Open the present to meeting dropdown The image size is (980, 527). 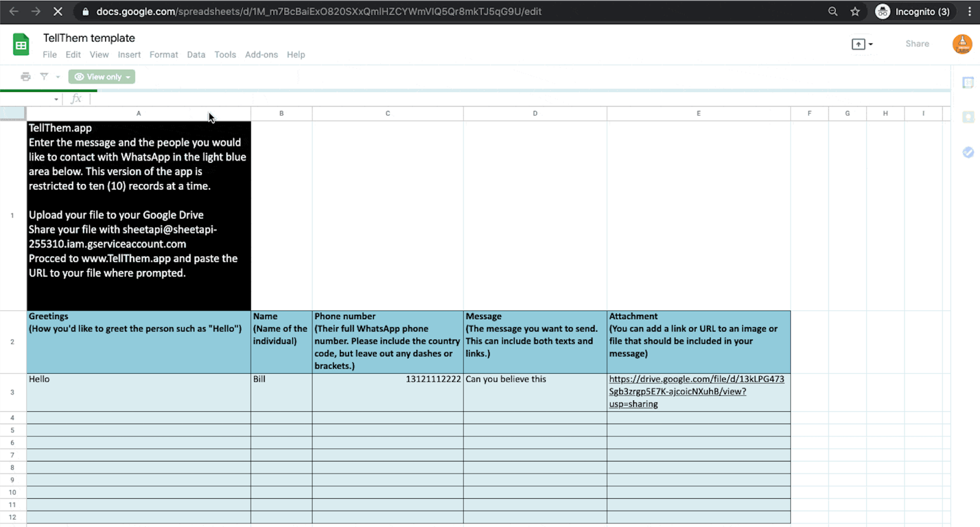862,44
